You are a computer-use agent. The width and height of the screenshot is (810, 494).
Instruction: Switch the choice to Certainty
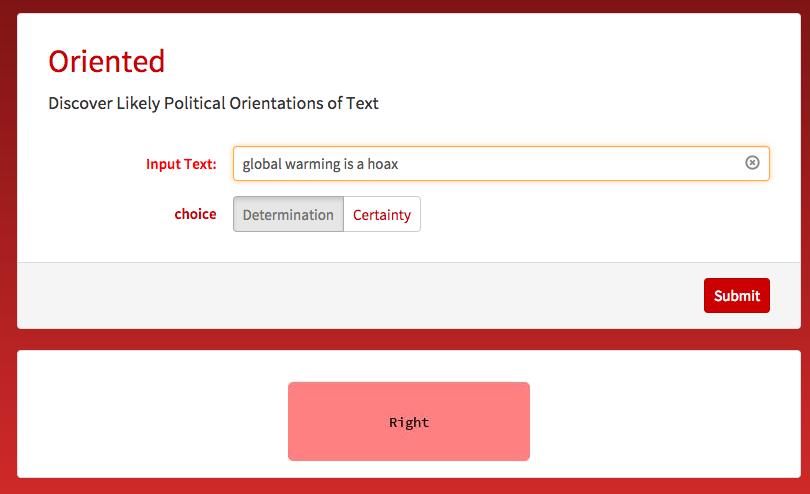click(382, 214)
